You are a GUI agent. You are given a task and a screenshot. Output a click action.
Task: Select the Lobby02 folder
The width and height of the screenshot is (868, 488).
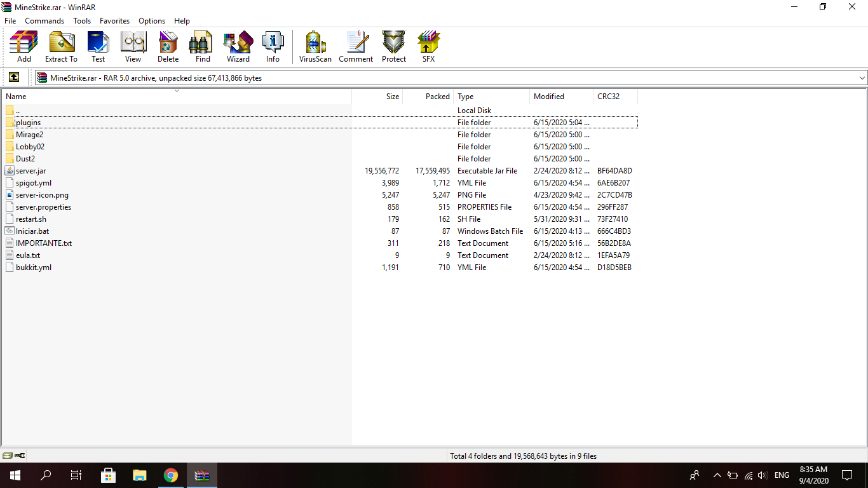(x=321, y=147)
